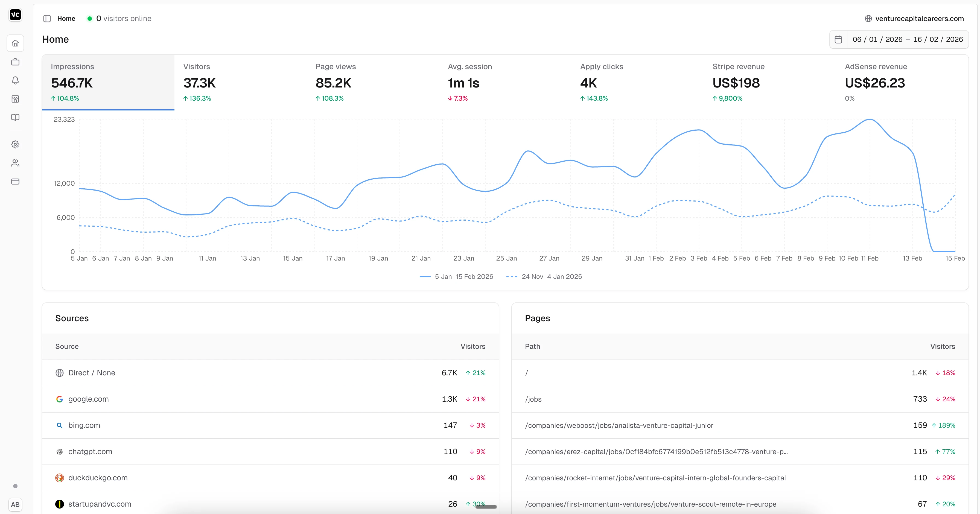This screenshot has width=980, height=514.
Task: Open the users icon in the sidebar
Action: [x=15, y=163]
